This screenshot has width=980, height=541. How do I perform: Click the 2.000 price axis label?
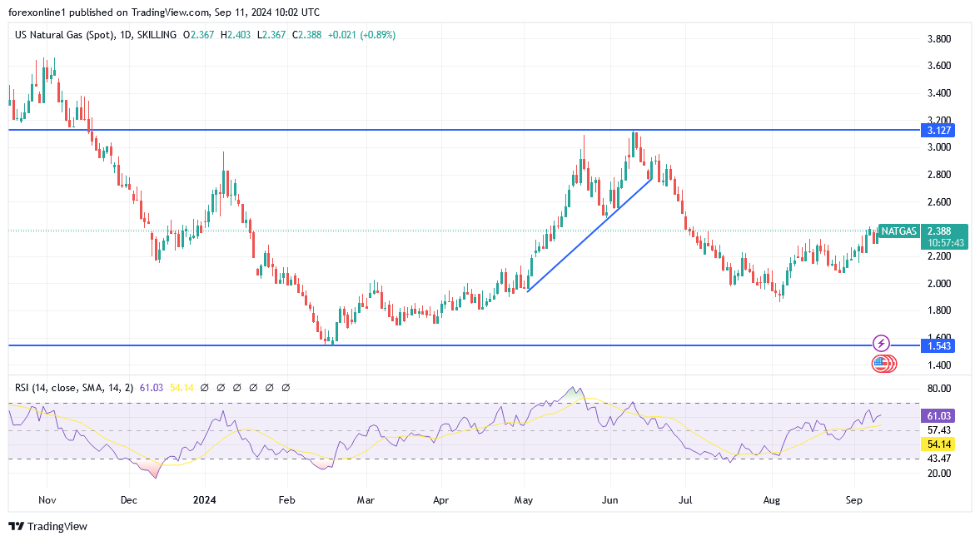tap(938, 283)
